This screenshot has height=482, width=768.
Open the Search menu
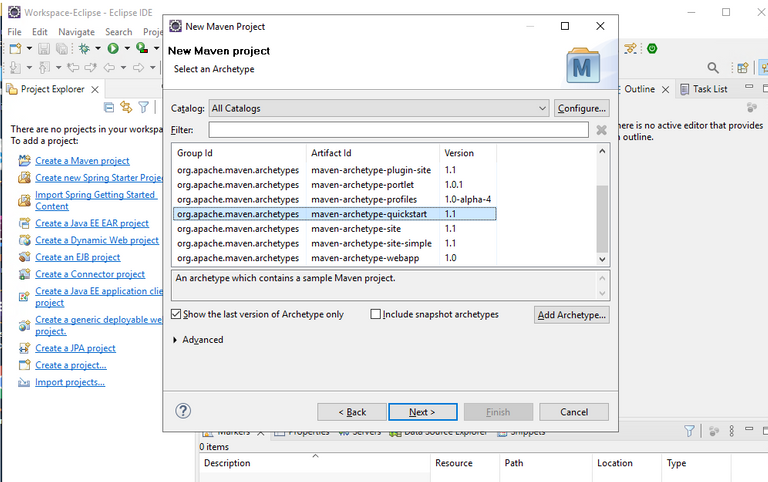pos(119,32)
